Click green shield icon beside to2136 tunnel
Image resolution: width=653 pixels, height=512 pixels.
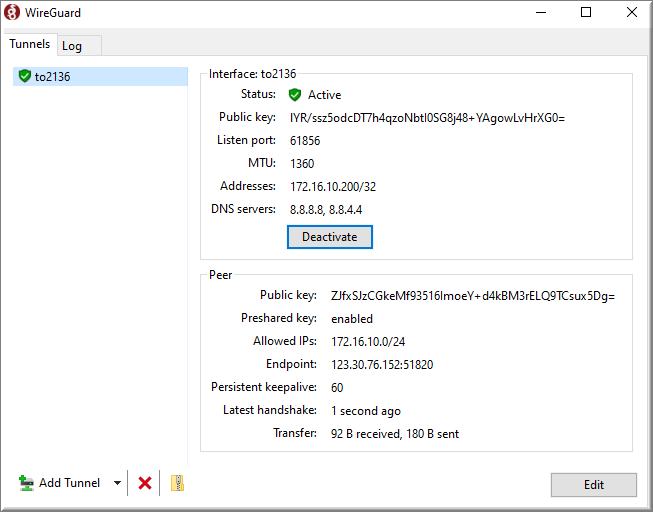pos(25,76)
